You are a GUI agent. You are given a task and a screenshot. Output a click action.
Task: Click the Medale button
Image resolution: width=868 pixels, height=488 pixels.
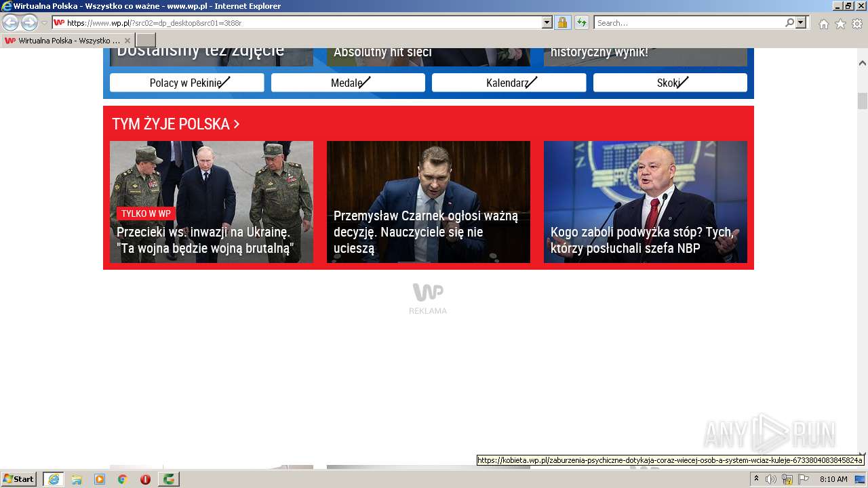coord(348,83)
